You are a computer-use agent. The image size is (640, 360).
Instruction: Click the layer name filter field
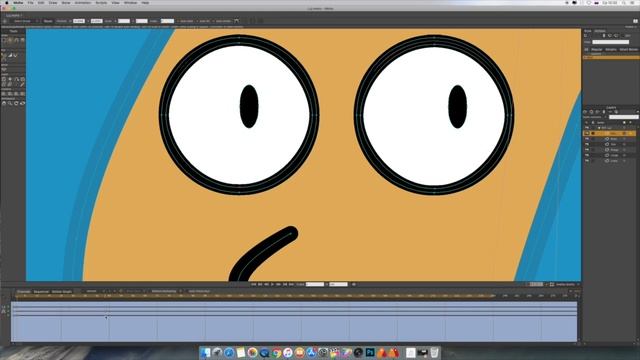623,117
